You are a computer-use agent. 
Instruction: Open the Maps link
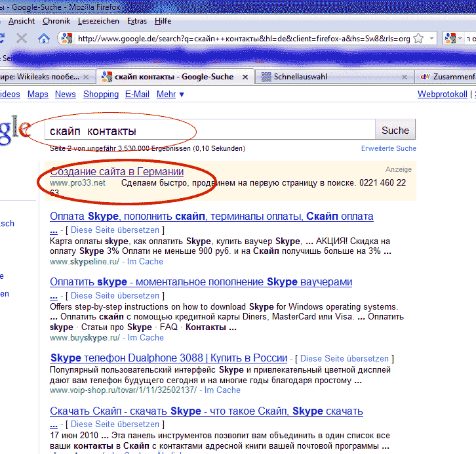[x=37, y=94]
